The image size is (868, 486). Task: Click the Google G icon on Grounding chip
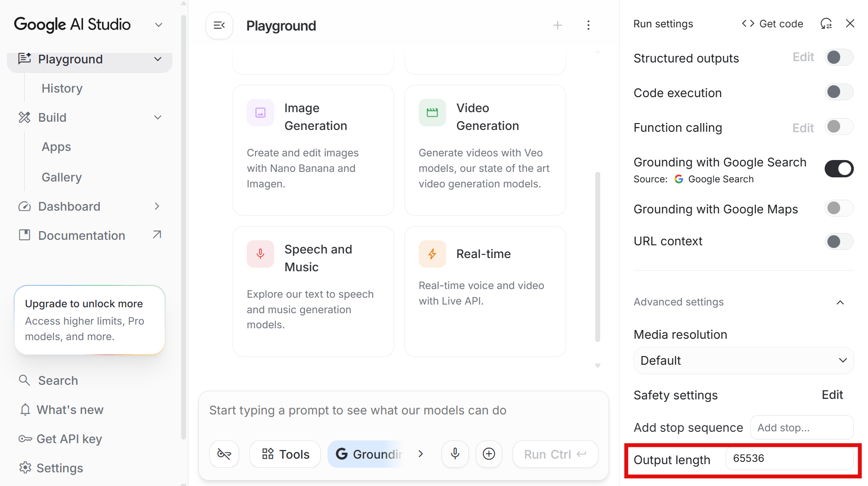click(x=342, y=454)
